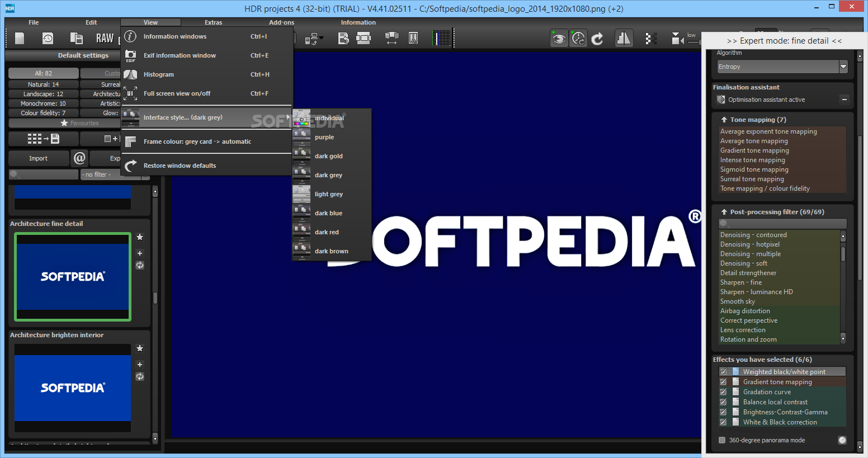Open the Edit menu
868x458 pixels.
point(91,22)
